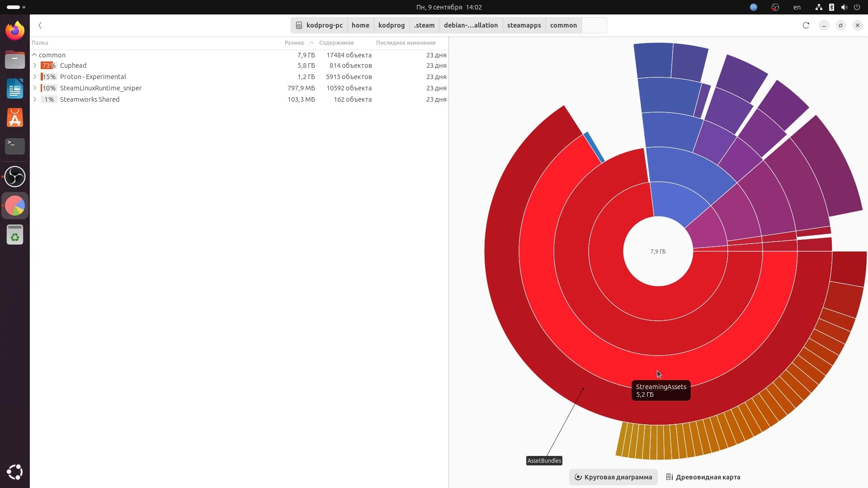This screenshot has width=868, height=488.
Task: Click the 10% usage bar for SteamLinuxRuntime_sniper
Action: [48, 88]
